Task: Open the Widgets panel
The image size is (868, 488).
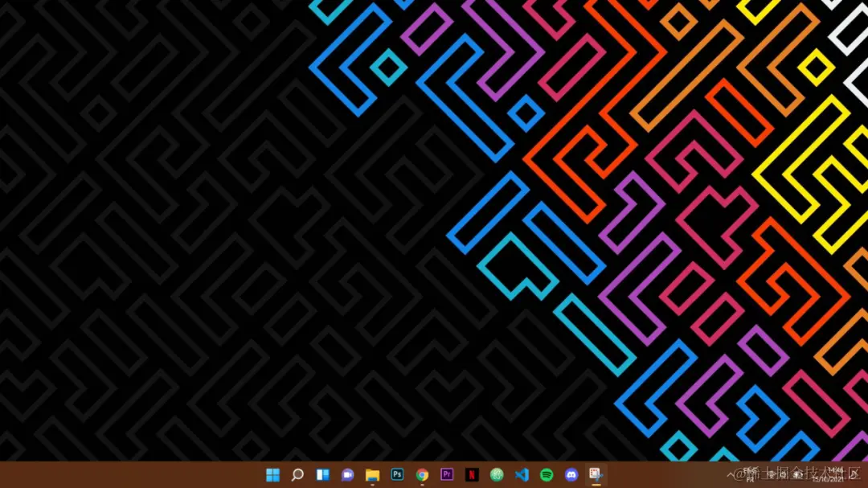Action: coord(323,474)
